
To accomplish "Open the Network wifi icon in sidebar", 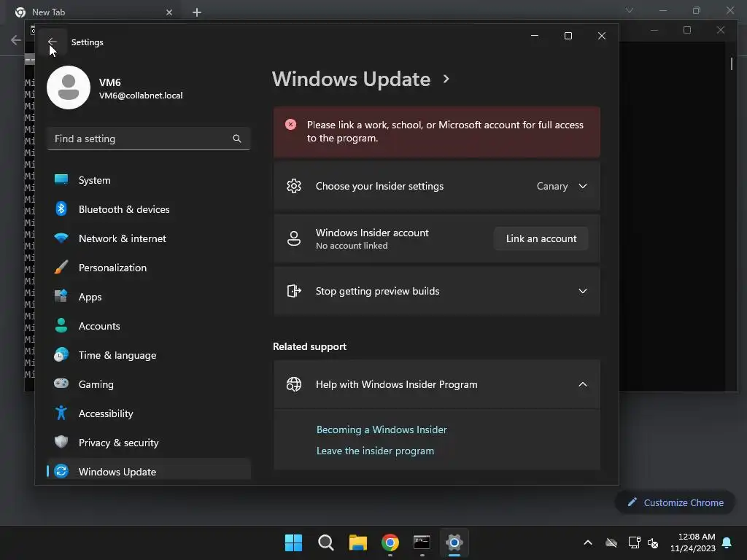I will tap(61, 238).
